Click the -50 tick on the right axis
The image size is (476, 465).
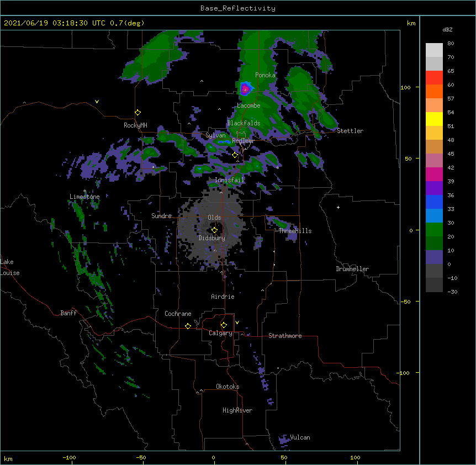(x=406, y=302)
